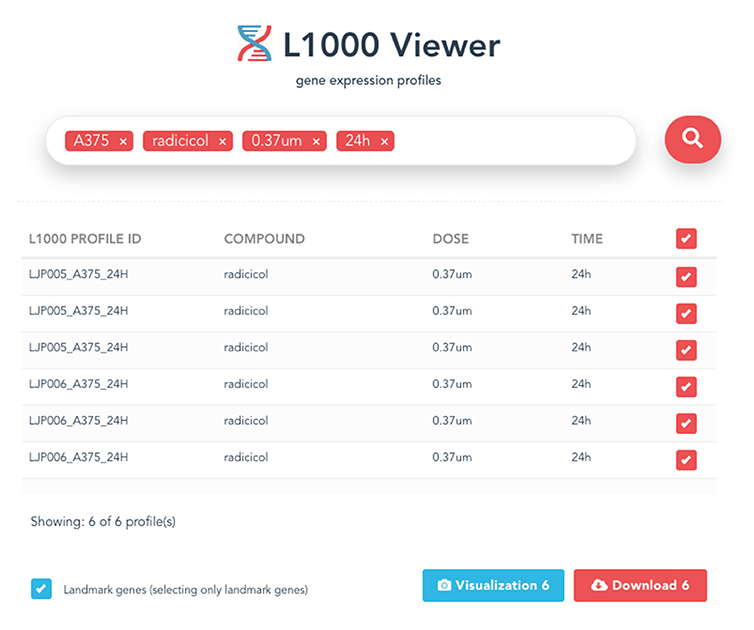The width and height of the screenshot is (754, 630).
Task: Toggle the Landmark genes checkbox
Action: (41, 589)
